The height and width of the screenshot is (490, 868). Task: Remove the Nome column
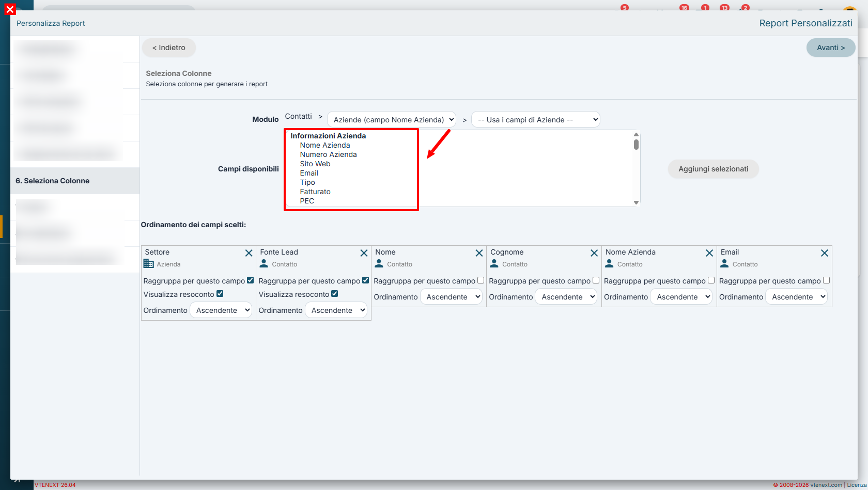pos(479,253)
